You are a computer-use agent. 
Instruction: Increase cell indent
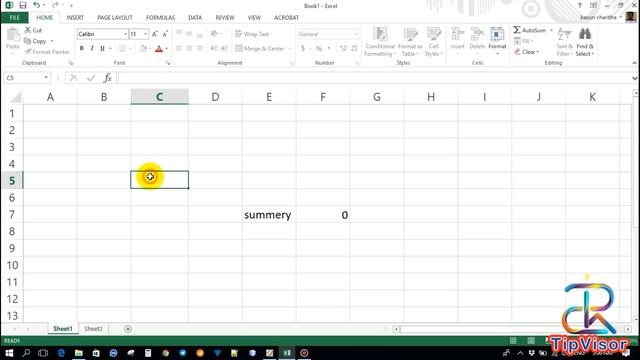tap(224, 49)
